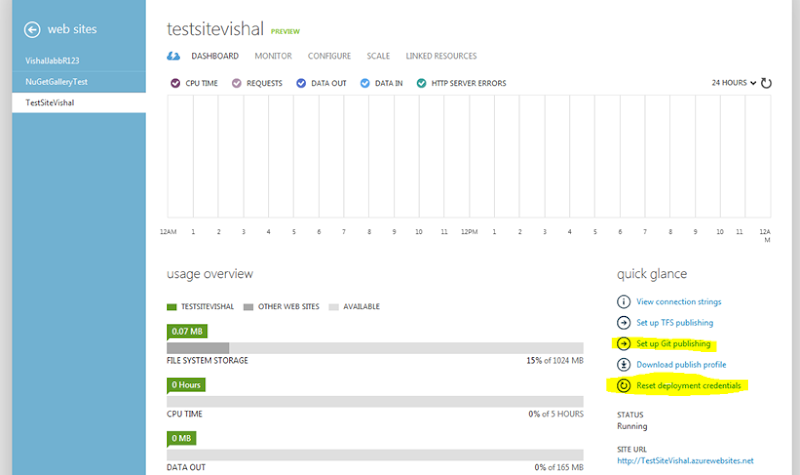Screen dimensions: 800x475
Task: Toggle the Data Out metric checkbox
Action: 301,83
